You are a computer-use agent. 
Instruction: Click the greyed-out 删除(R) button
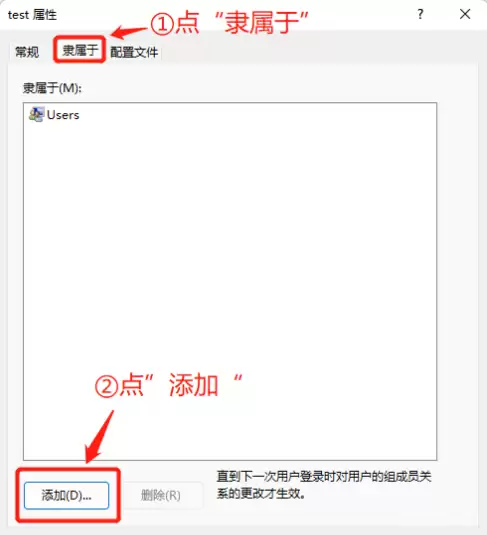pos(161,495)
